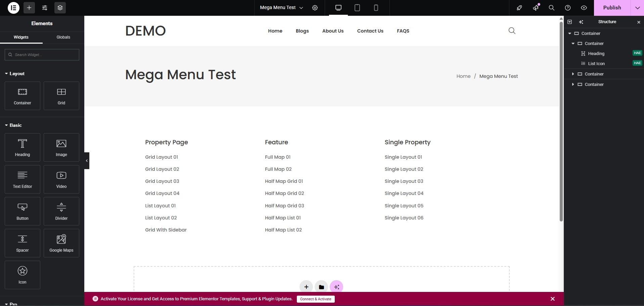Switch to the Globals tab
644x306 pixels.
(x=63, y=37)
